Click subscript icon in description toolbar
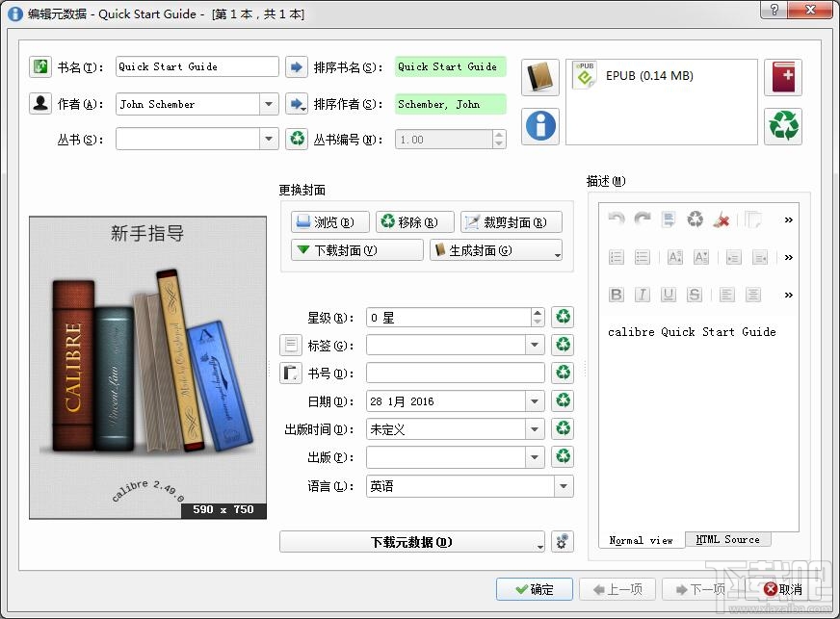The width and height of the screenshot is (840, 619). coord(700,257)
